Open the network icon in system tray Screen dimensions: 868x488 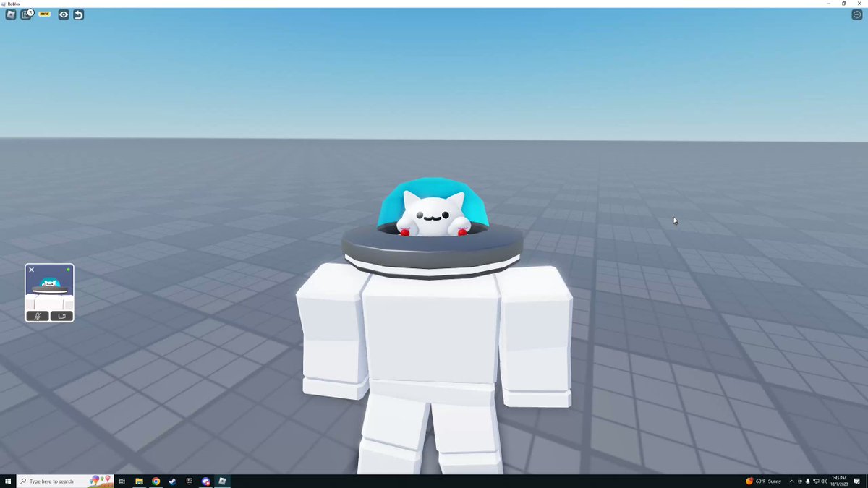[x=816, y=481]
